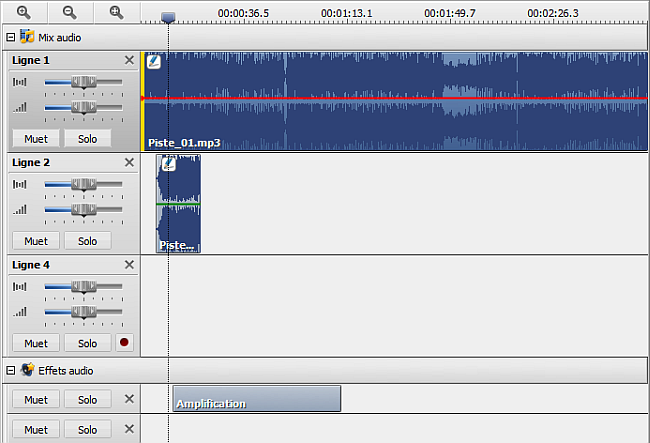Click the zoom in magnifier icon

[x=24, y=12]
